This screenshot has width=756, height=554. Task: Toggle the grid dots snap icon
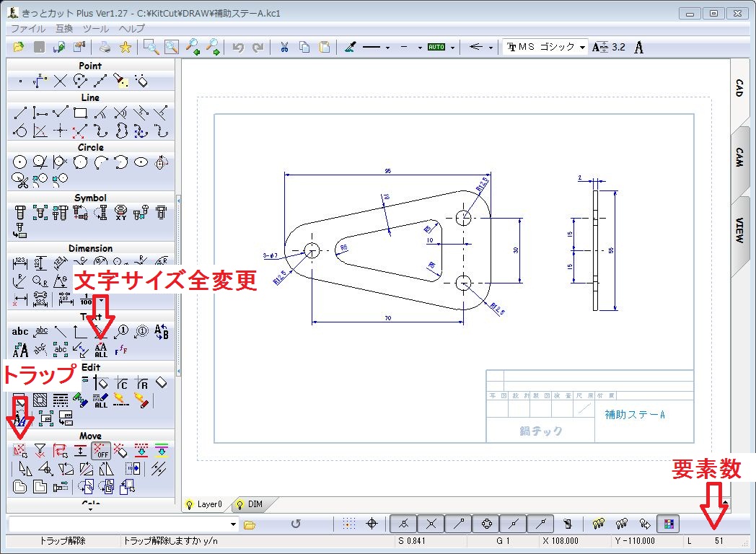click(x=349, y=524)
